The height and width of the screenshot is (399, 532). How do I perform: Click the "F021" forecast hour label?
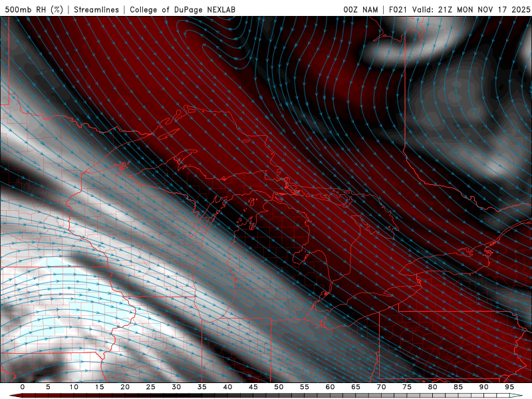(398, 9)
